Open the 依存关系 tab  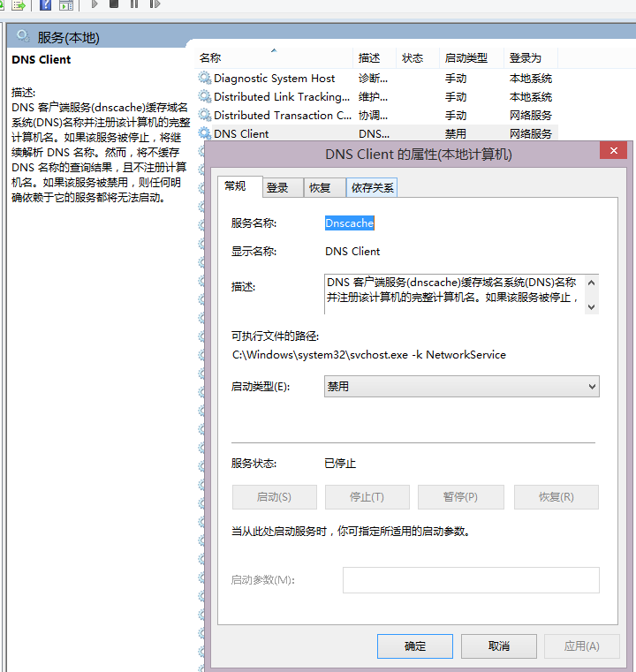coord(372,188)
